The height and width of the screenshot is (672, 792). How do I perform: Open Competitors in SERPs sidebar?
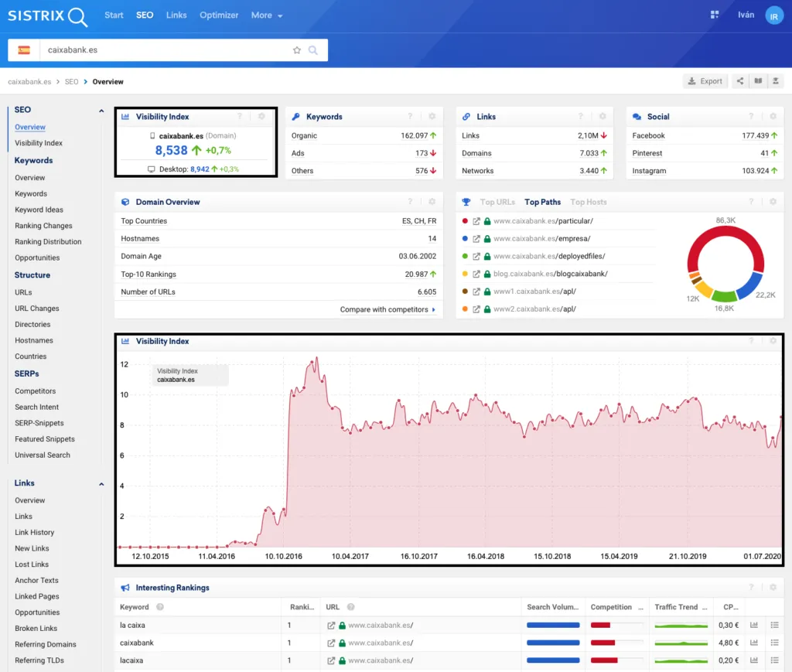pos(36,391)
